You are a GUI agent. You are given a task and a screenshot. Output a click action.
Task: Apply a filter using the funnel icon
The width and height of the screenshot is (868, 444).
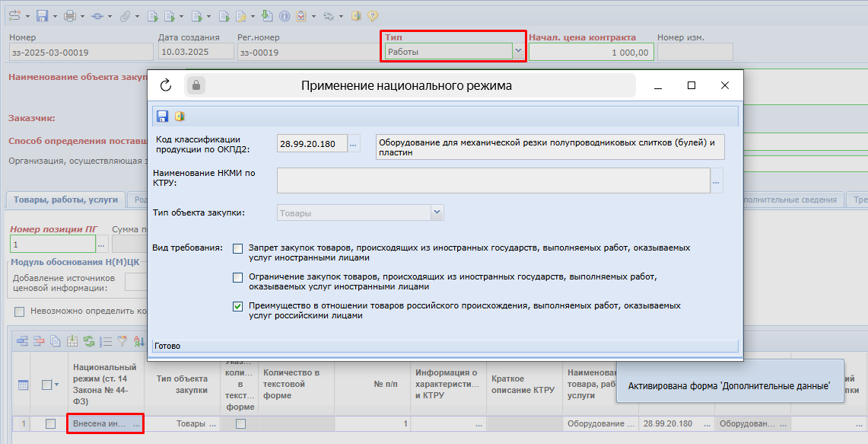click(x=122, y=340)
